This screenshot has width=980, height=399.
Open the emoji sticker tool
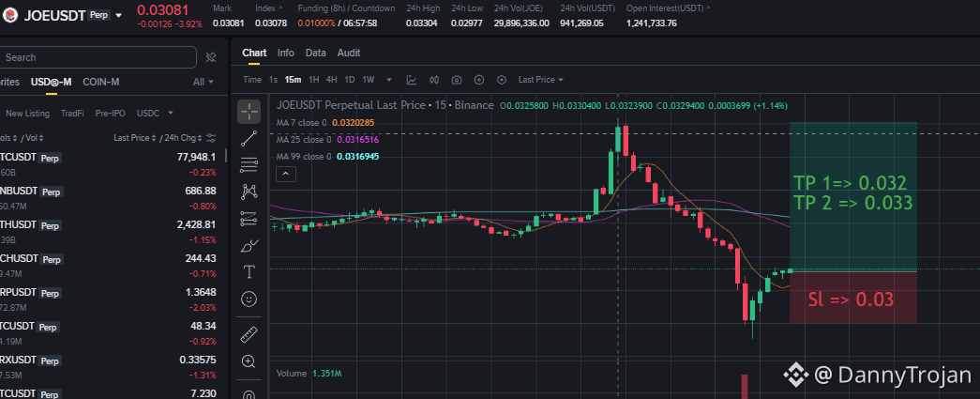249,299
